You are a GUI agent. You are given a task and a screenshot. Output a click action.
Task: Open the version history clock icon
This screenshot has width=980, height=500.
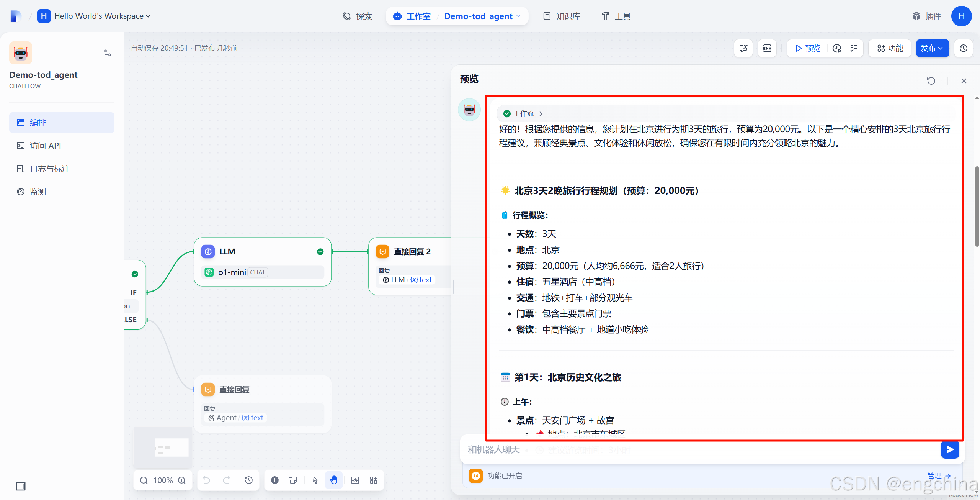click(964, 48)
